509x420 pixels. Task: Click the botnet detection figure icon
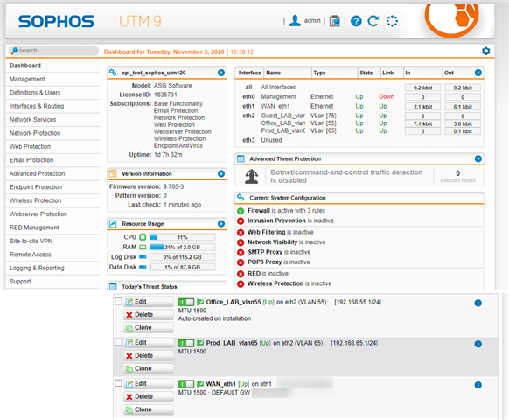(x=252, y=177)
